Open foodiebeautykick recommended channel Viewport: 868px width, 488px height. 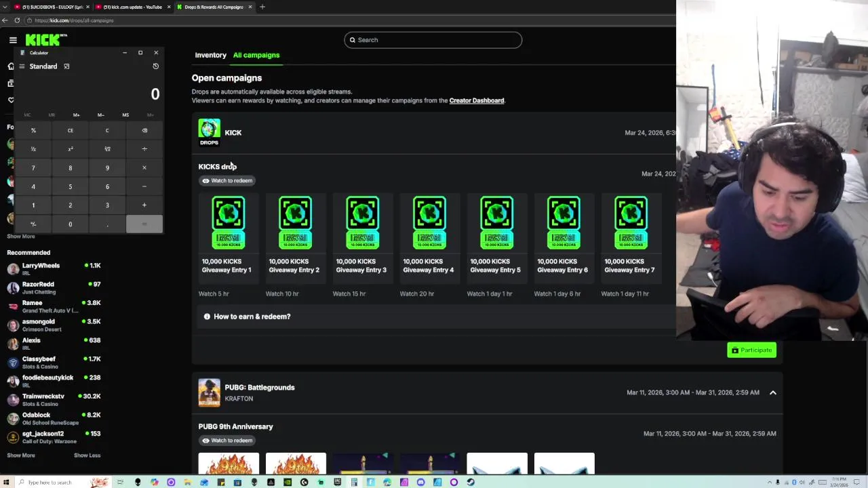click(x=54, y=381)
